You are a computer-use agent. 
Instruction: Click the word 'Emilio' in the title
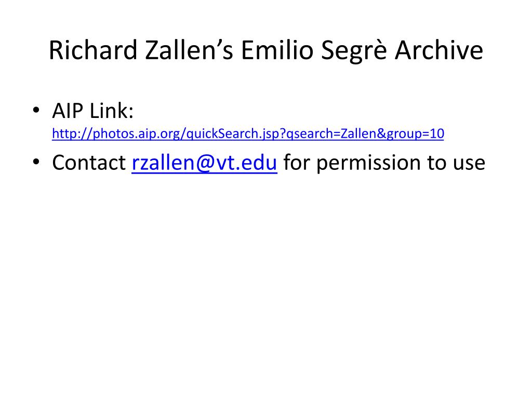coord(277,50)
